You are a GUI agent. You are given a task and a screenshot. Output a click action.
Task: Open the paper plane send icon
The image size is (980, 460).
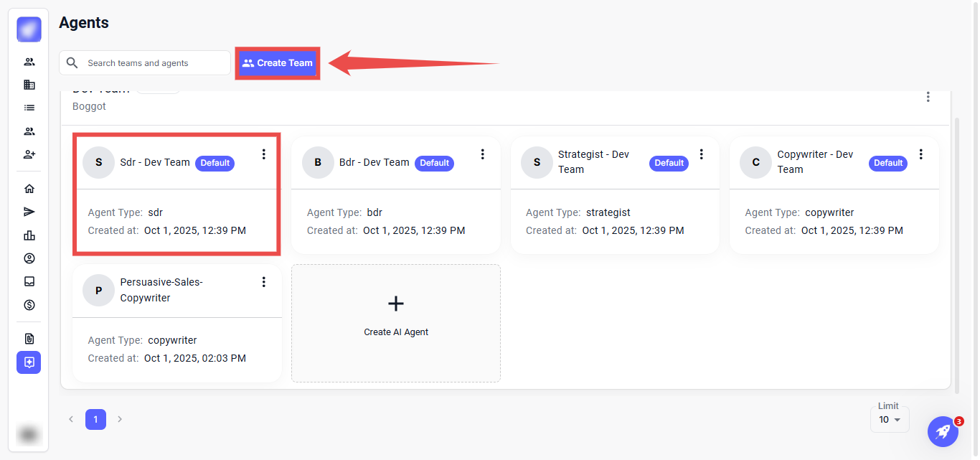click(29, 212)
